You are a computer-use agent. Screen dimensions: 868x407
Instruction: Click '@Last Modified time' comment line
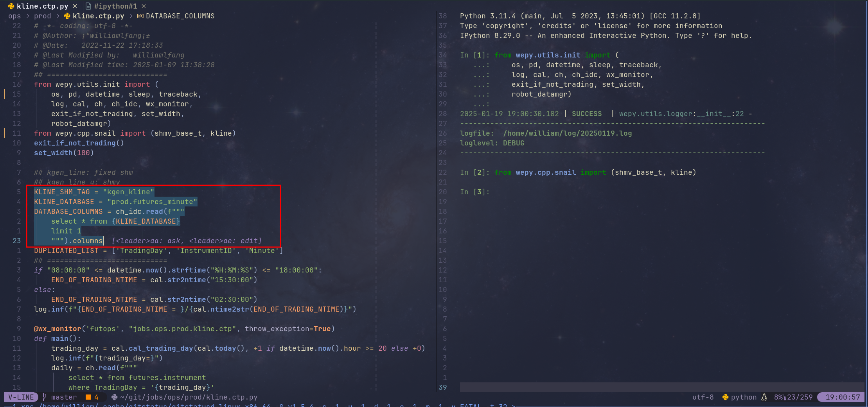(x=124, y=65)
